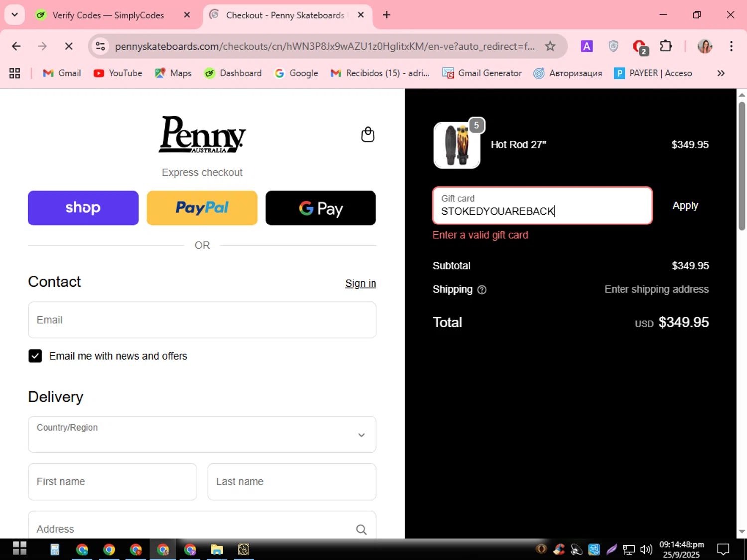Click the 'Enter a valid gift card' error text

tap(480, 235)
